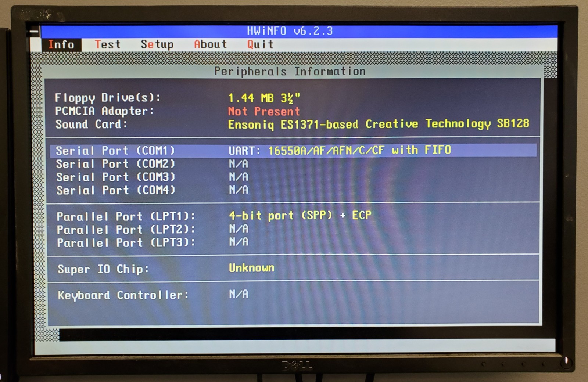Select the Serial Port (COM1) row
The width and height of the screenshot is (588, 382).
(293, 151)
